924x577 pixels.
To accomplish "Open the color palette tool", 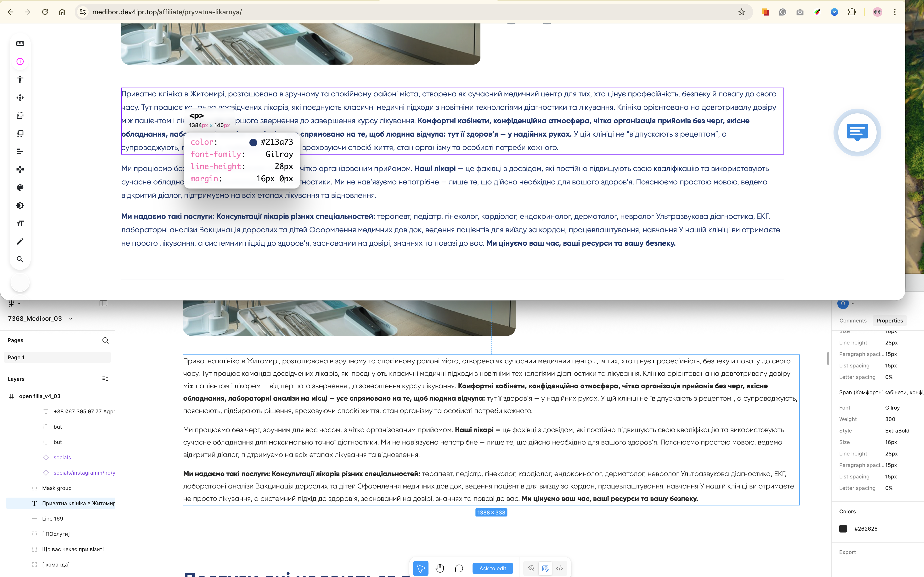I will 20,187.
